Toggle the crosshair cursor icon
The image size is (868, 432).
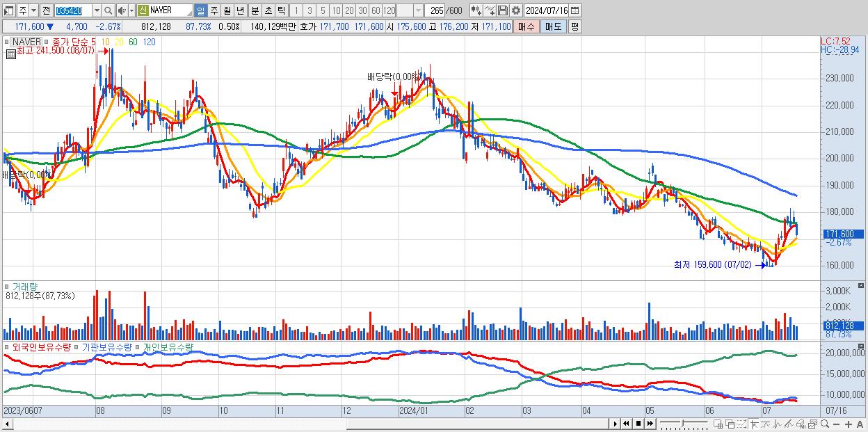click(x=754, y=424)
